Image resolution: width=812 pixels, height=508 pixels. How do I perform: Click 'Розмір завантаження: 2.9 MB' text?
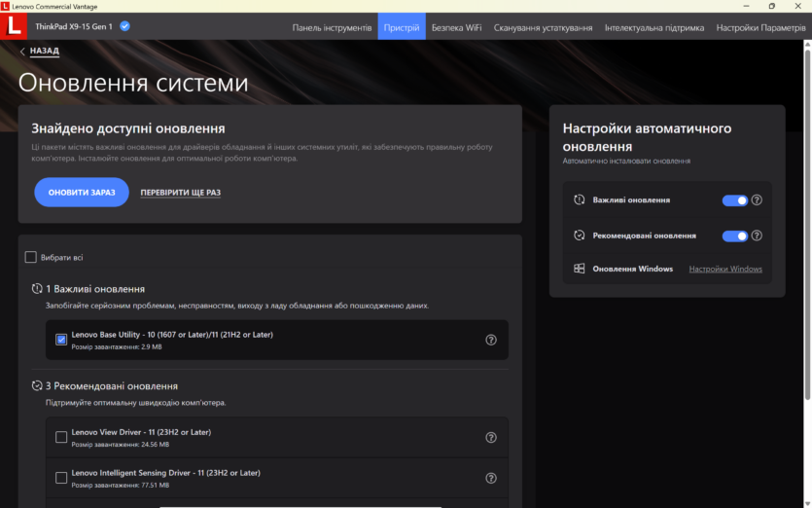(117, 346)
